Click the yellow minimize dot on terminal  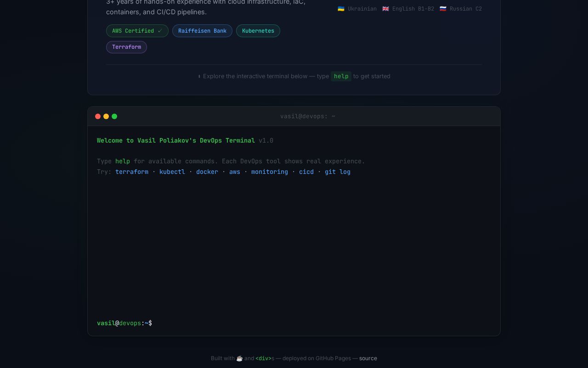106,116
